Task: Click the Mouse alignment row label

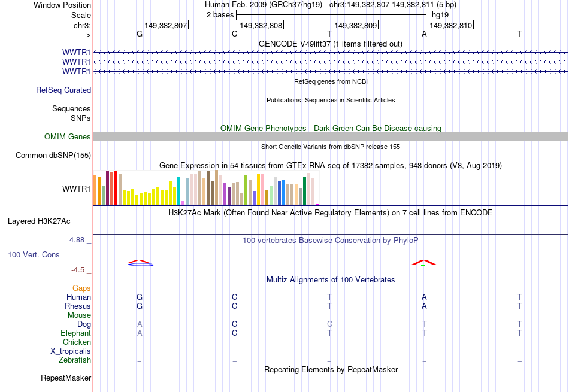Action: tap(79, 315)
